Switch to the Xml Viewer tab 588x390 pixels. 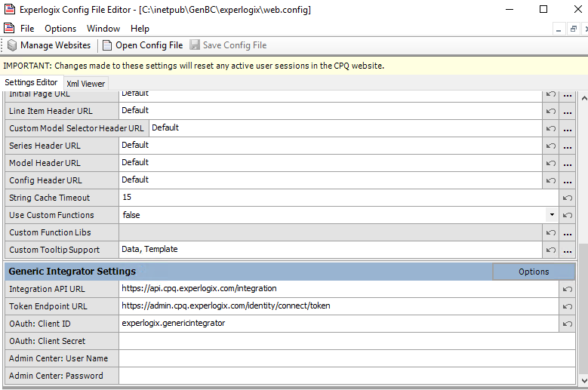(x=86, y=84)
